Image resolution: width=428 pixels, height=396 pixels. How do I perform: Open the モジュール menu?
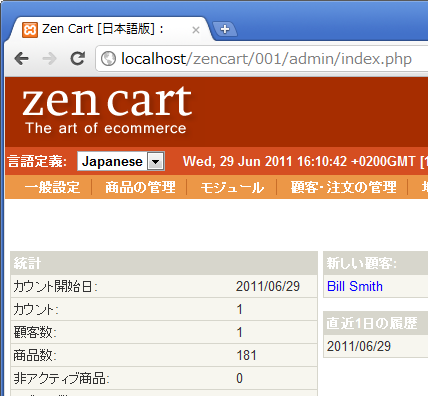232,187
